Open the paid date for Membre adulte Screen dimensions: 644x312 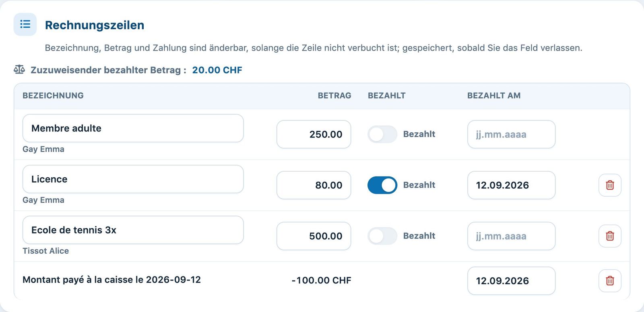click(511, 134)
